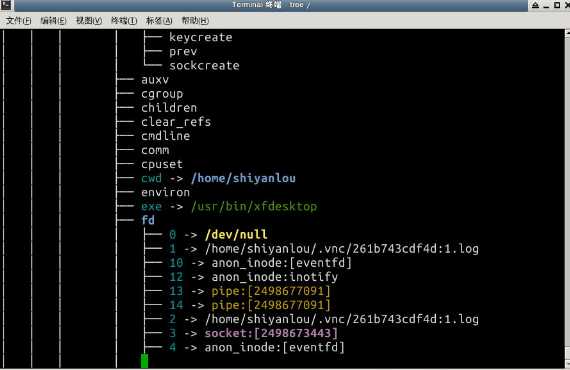The width and height of the screenshot is (570, 370).
Task: Click the 'exe' symlink name
Action: 151,206
